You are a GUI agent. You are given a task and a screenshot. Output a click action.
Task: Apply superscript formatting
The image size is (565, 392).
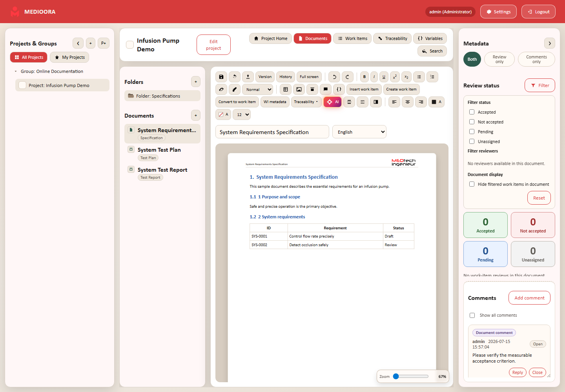[x=395, y=77]
